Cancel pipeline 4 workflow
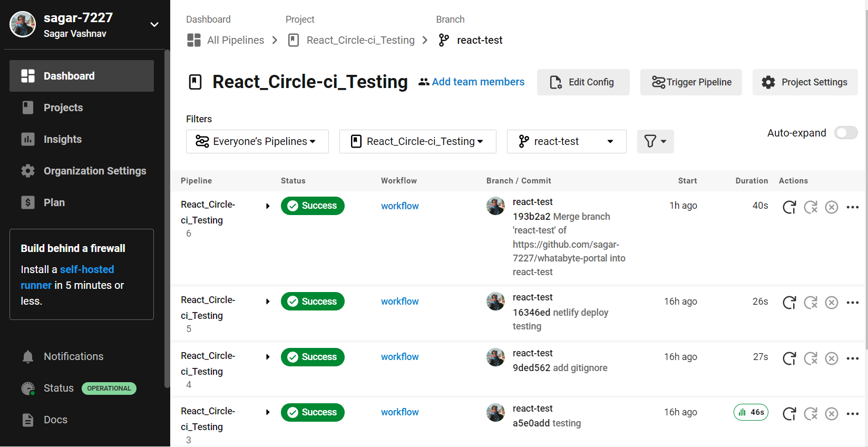Screen dimensions: 868x447 (x=832, y=358)
